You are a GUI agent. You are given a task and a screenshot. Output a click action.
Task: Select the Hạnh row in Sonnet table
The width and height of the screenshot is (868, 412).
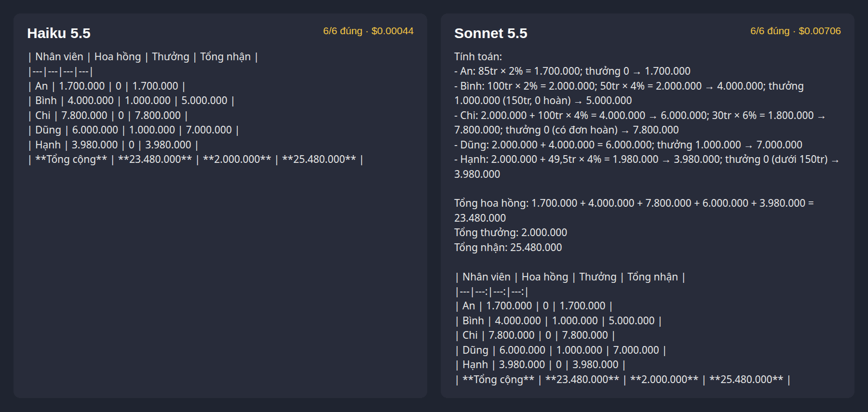coord(541,365)
